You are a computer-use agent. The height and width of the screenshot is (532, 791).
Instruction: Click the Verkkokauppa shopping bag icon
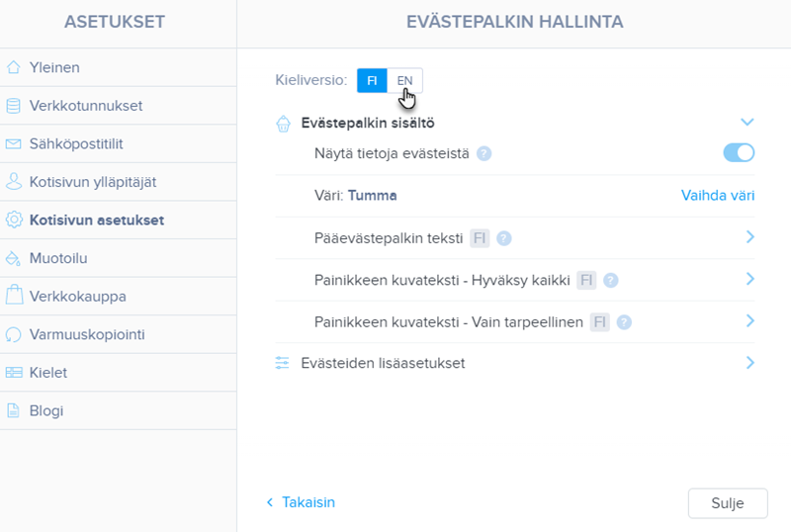pyautogui.click(x=13, y=296)
